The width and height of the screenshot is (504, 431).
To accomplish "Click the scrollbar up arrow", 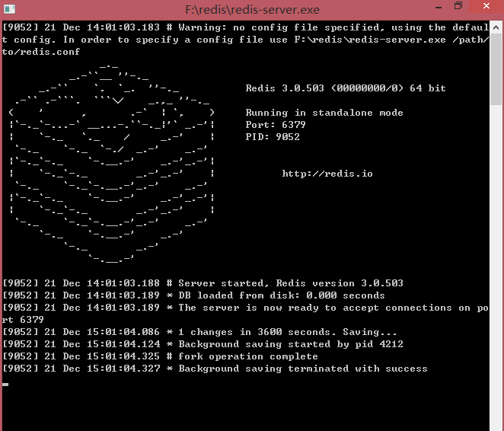I will tap(496, 27).
